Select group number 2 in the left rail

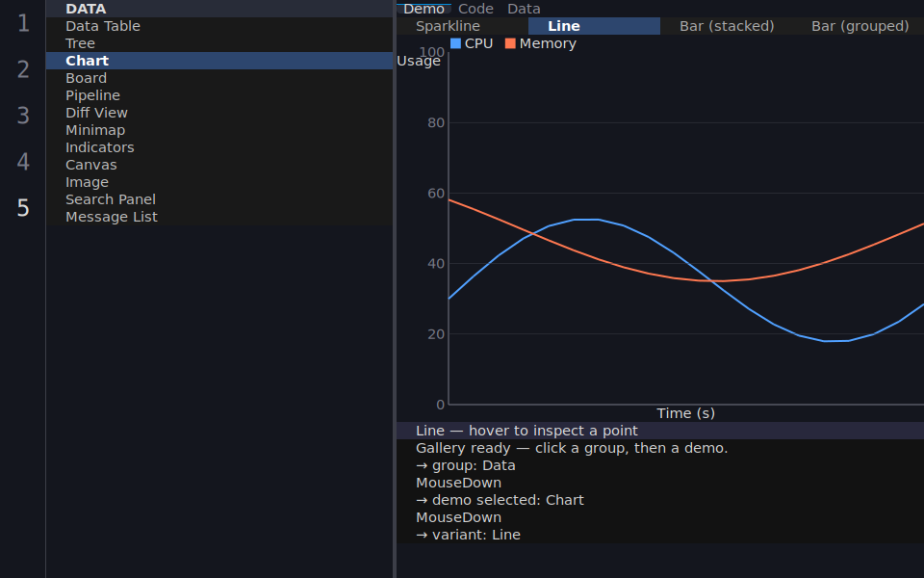[x=23, y=69]
